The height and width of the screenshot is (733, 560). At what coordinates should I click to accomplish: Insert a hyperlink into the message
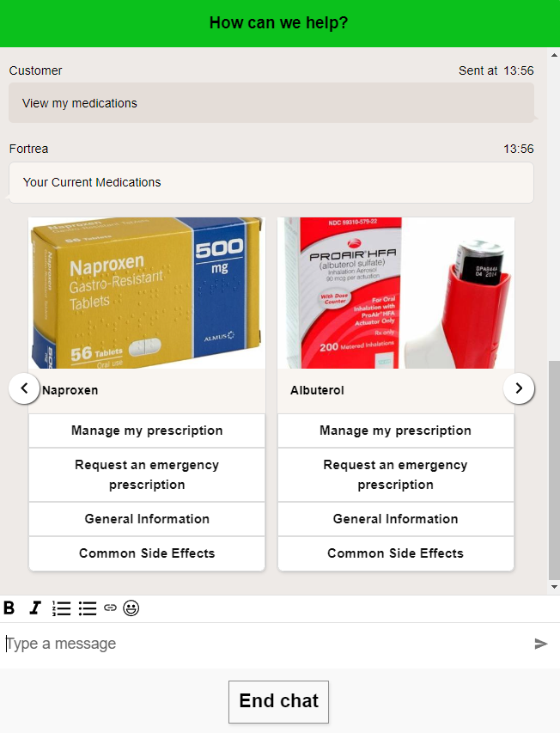coord(110,608)
